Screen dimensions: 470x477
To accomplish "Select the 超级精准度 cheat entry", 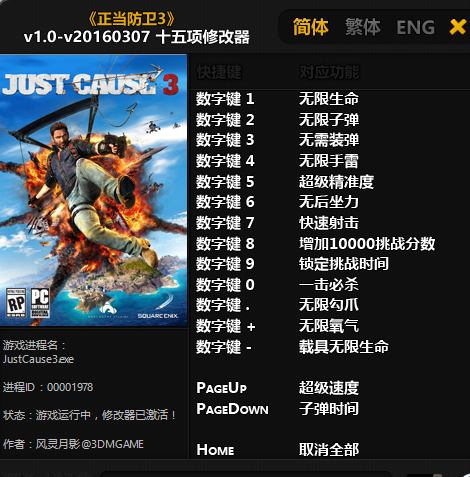I will point(336,182).
